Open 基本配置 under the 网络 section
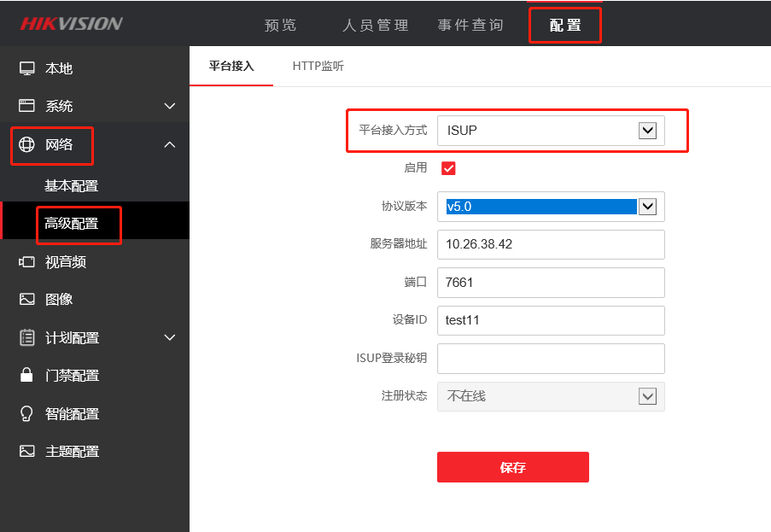This screenshot has width=771, height=532. click(72, 185)
